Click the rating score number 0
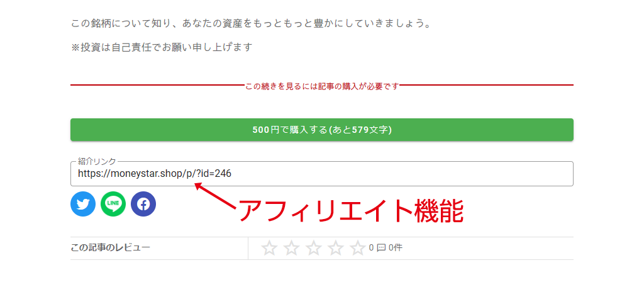The width and height of the screenshot is (644, 299). coord(371,248)
